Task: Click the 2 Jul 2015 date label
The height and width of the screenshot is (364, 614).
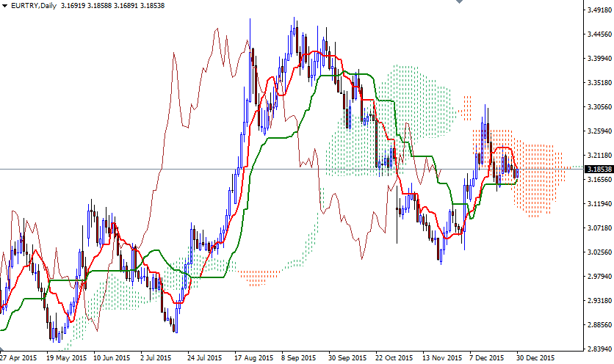Action: point(156,357)
